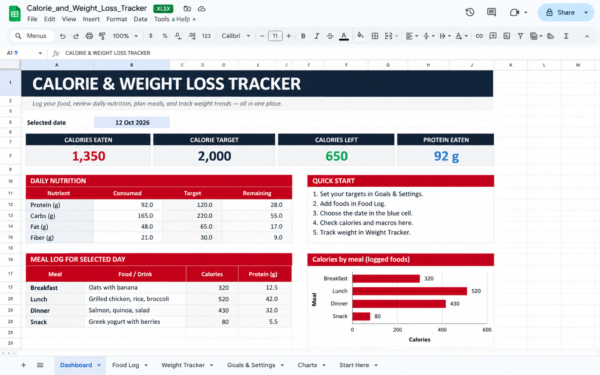Open text rotation dropdown

point(461,36)
